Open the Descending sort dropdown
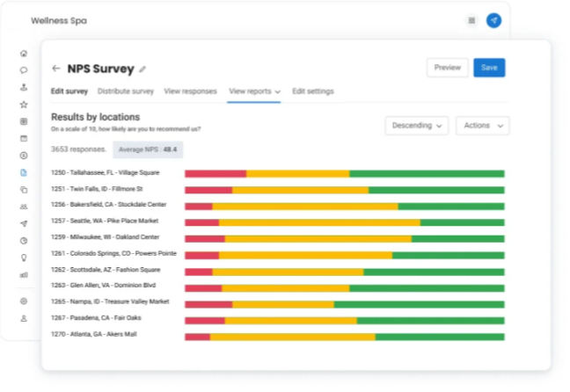 click(x=417, y=126)
